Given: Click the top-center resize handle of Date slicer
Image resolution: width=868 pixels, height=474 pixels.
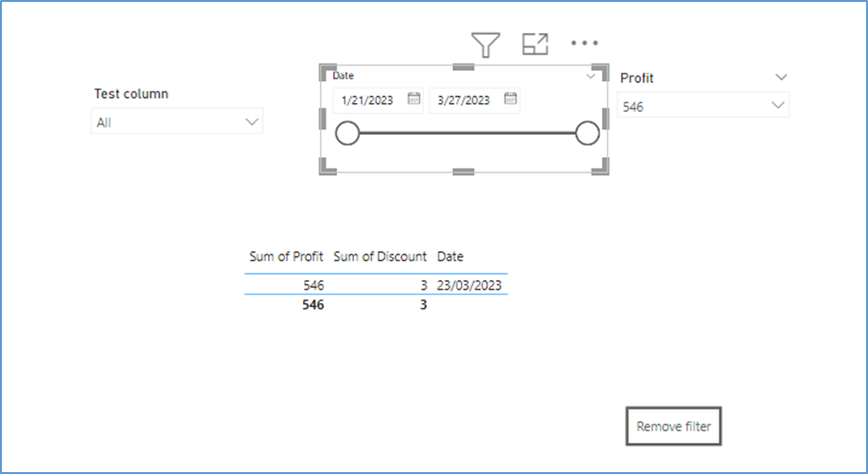Looking at the screenshot, I should point(463,67).
